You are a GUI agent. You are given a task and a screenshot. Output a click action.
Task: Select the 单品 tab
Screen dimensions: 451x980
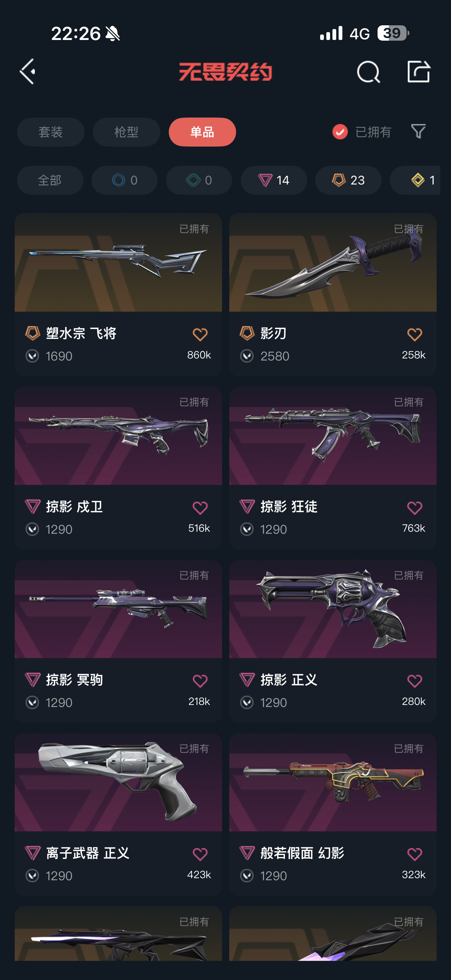pyautogui.click(x=202, y=132)
